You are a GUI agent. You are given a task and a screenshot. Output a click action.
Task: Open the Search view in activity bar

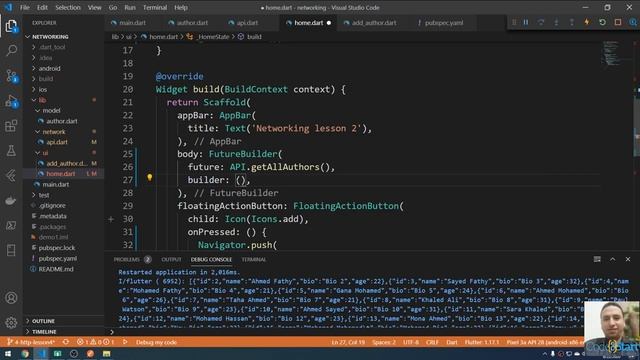[11, 50]
